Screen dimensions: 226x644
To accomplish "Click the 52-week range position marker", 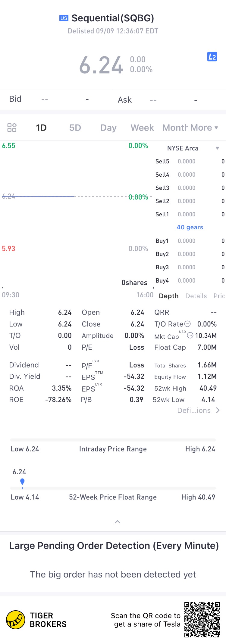I will click(x=22, y=482).
